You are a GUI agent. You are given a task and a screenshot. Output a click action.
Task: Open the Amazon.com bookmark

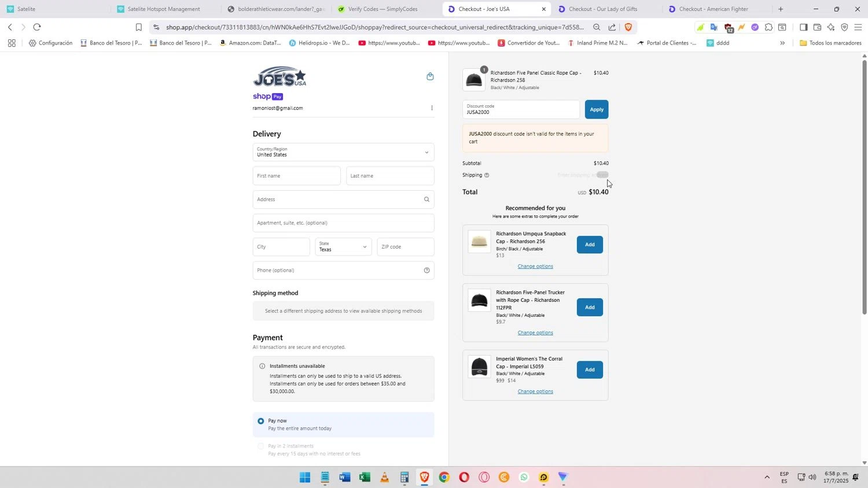tap(250, 43)
